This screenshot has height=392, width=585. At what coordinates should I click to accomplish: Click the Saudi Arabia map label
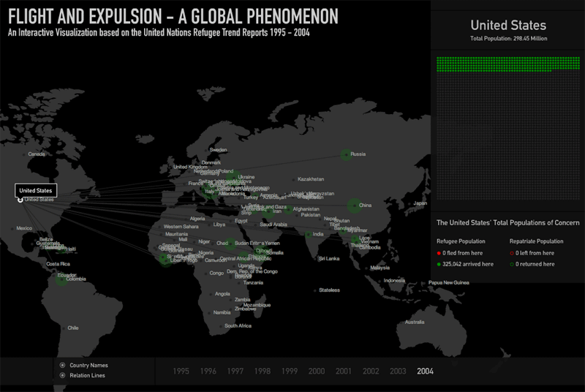273,225
